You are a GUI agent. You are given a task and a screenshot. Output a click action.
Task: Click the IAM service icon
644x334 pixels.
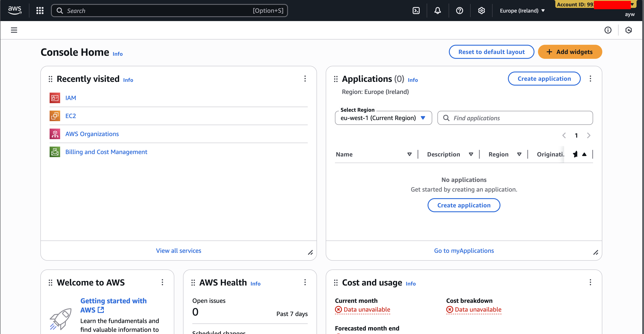(x=54, y=98)
